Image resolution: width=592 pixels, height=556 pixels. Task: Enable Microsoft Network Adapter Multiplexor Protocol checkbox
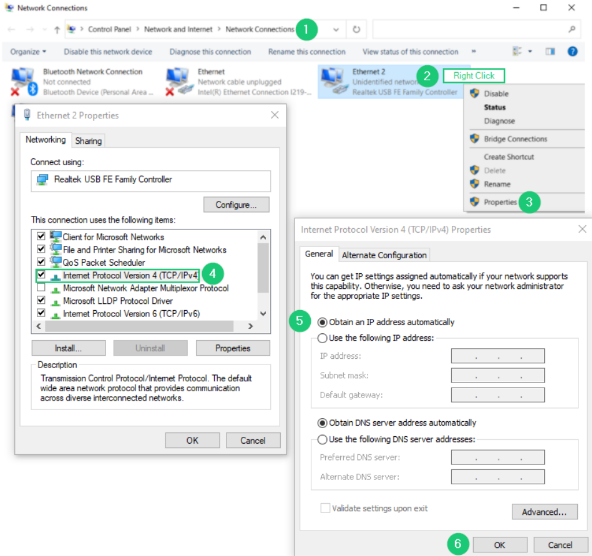(x=41, y=288)
